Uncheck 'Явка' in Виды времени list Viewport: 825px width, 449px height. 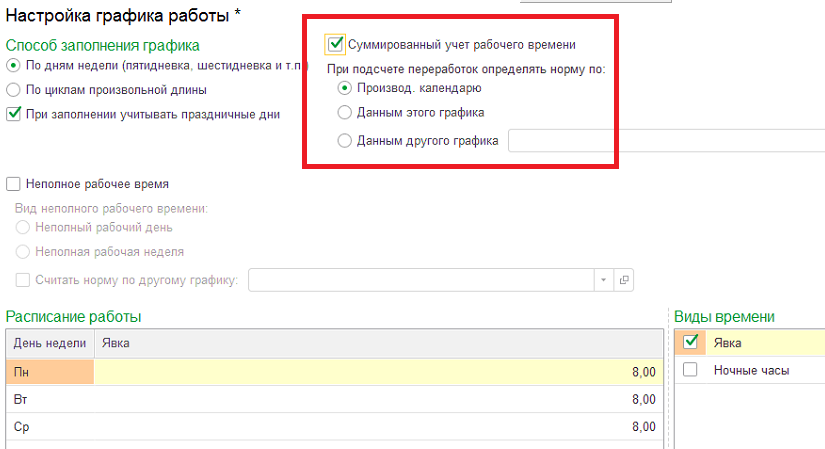coord(690,342)
